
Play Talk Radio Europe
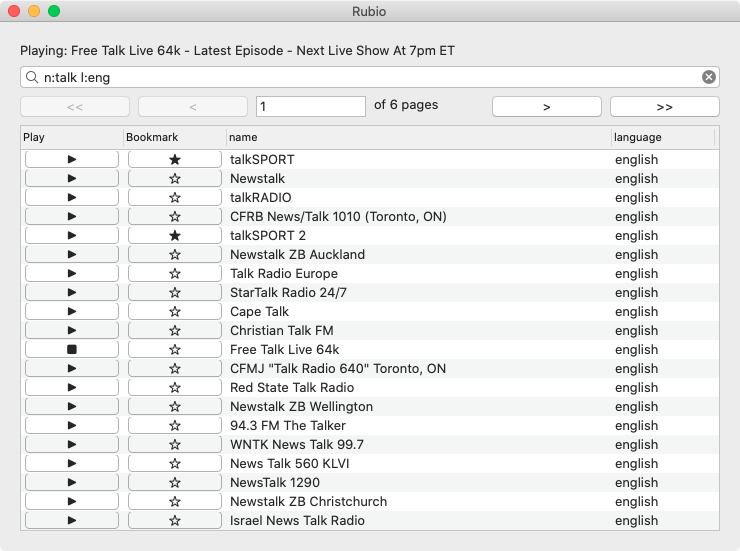[x=72, y=273]
